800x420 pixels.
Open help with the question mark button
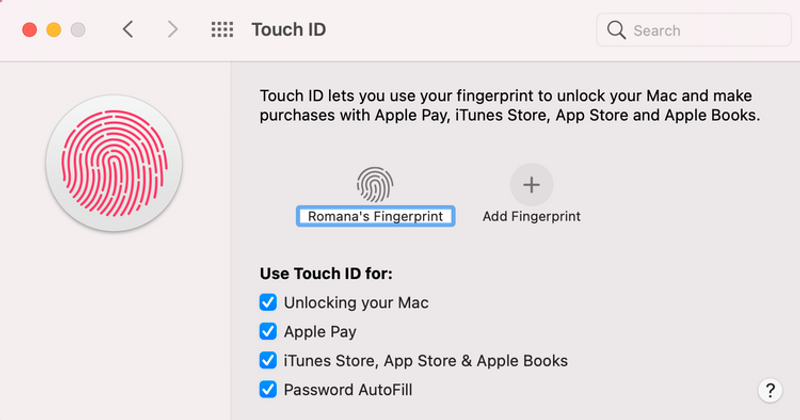pos(769,390)
